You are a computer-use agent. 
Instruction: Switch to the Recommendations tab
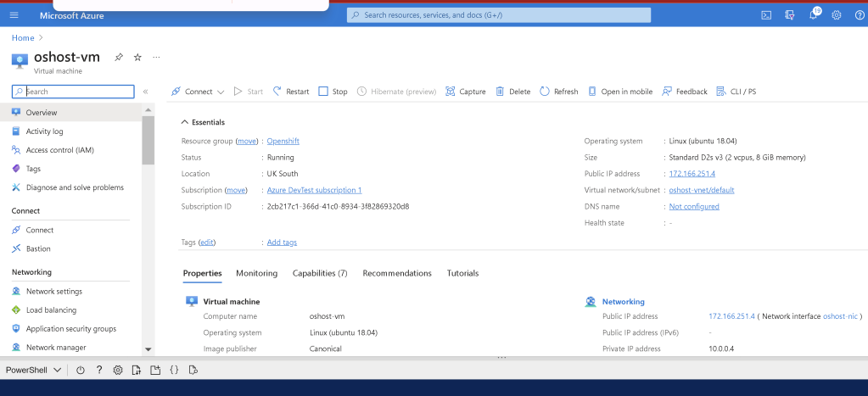pos(397,273)
